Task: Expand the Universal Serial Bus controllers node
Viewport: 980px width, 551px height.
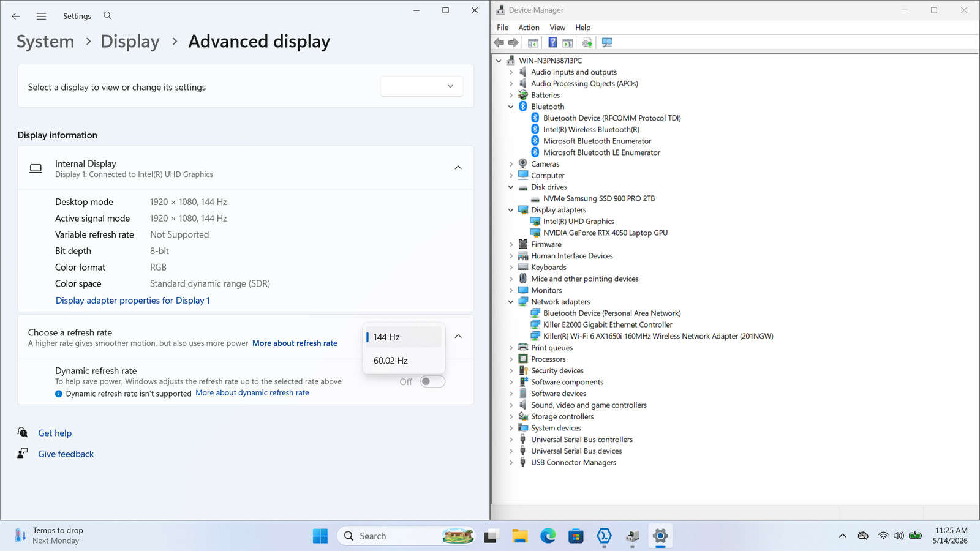Action: (511, 440)
